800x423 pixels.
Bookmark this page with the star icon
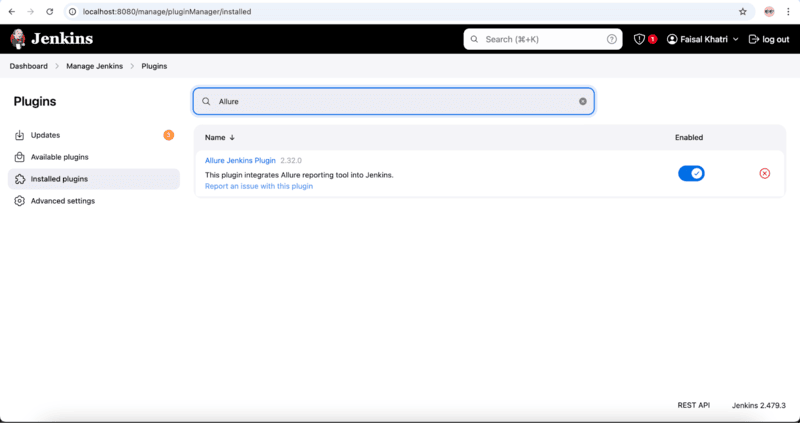[x=742, y=11]
